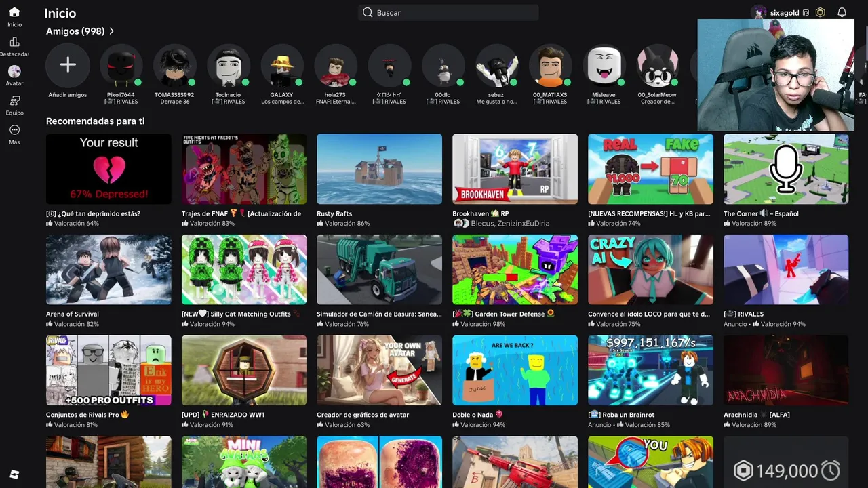Open the 149,000 Robux game thumbnail
This screenshot has height=488, width=868.
[786, 462]
